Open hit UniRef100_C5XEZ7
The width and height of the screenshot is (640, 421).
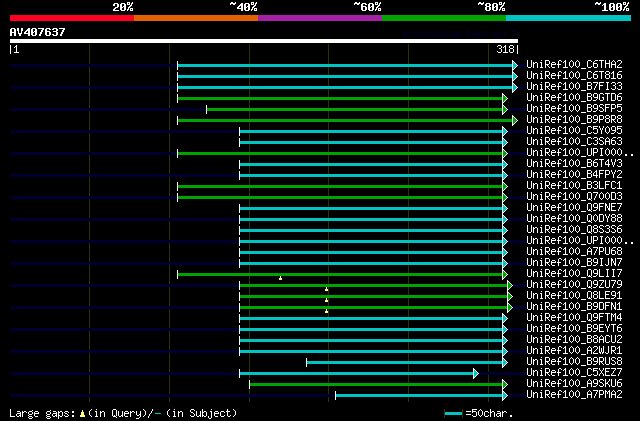point(574,373)
